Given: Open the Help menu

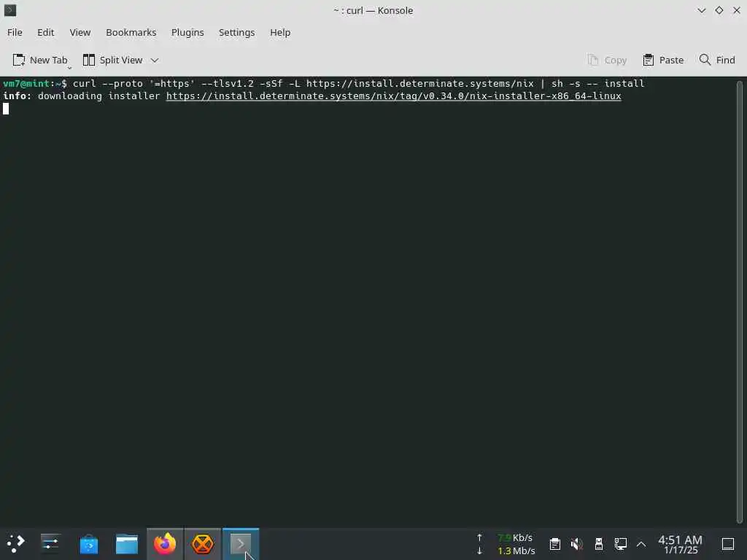Looking at the screenshot, I should [280, 32].
